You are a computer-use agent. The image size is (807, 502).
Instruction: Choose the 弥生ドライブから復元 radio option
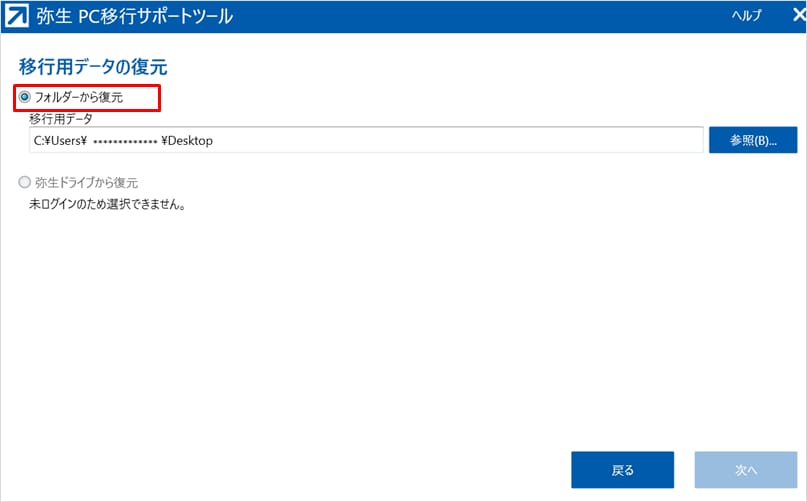(25, 183)
